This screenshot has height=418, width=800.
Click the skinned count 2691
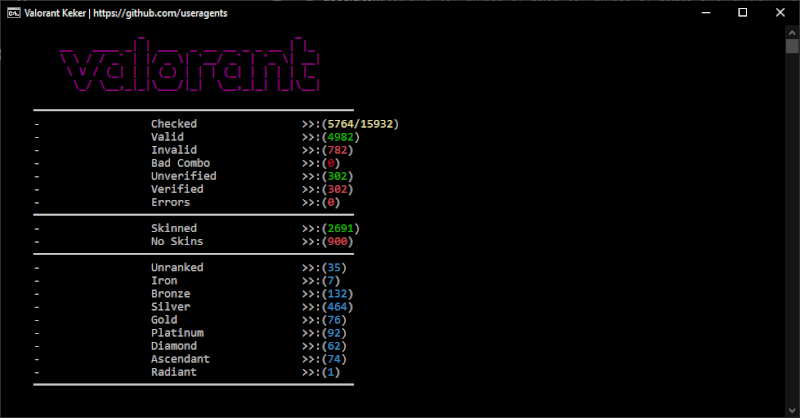coord(340,228)
